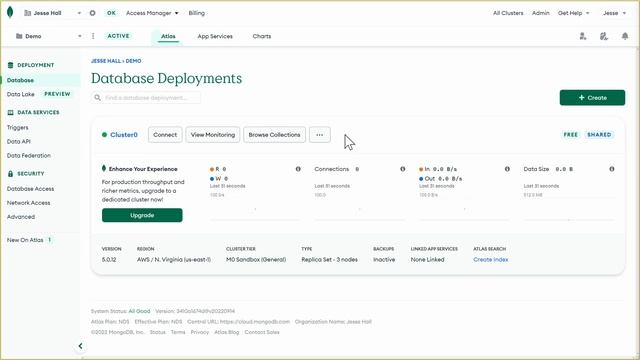Click the ACTIVE project status badge

point(118,36)
